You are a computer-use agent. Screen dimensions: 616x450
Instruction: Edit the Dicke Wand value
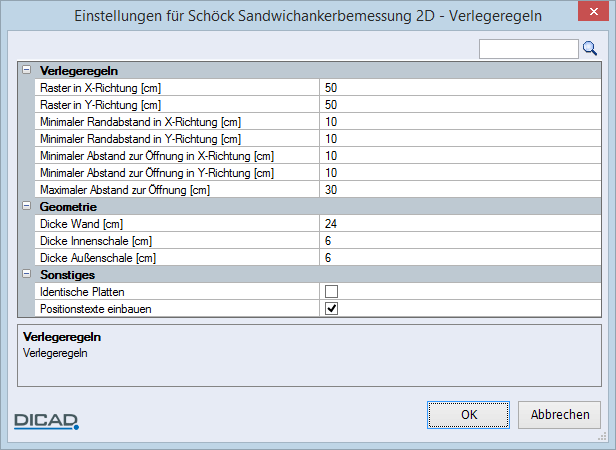point(460,224)
